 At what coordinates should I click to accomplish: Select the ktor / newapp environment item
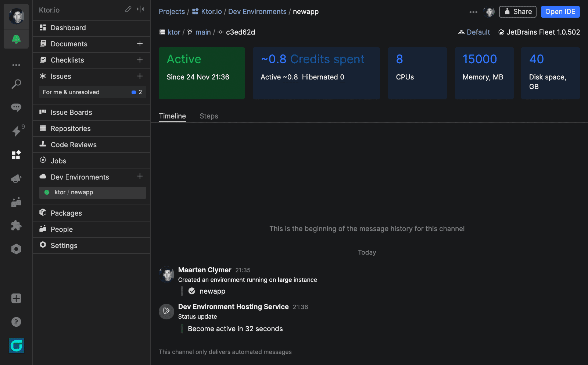pos(93,192)
